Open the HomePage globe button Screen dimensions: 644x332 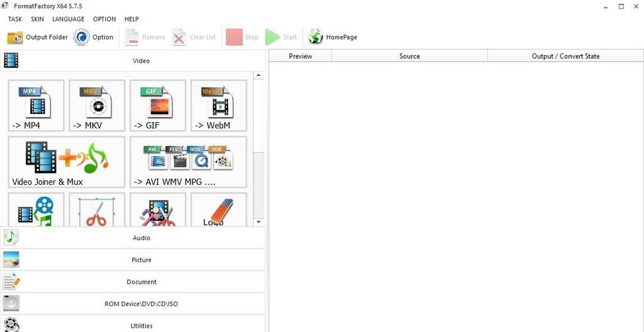tap(333, 37)
